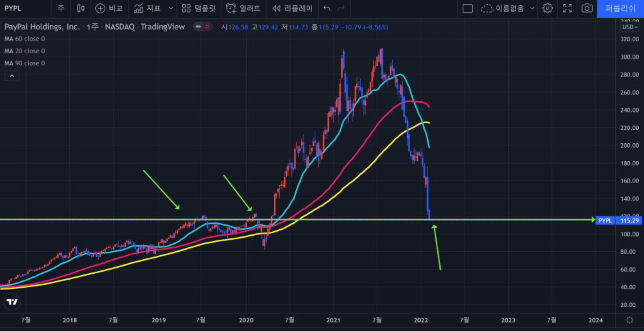This screenshot has height=331, width=644.
Task: Click the PayPal Holdings, Inc. title
Action: point(42,27)
